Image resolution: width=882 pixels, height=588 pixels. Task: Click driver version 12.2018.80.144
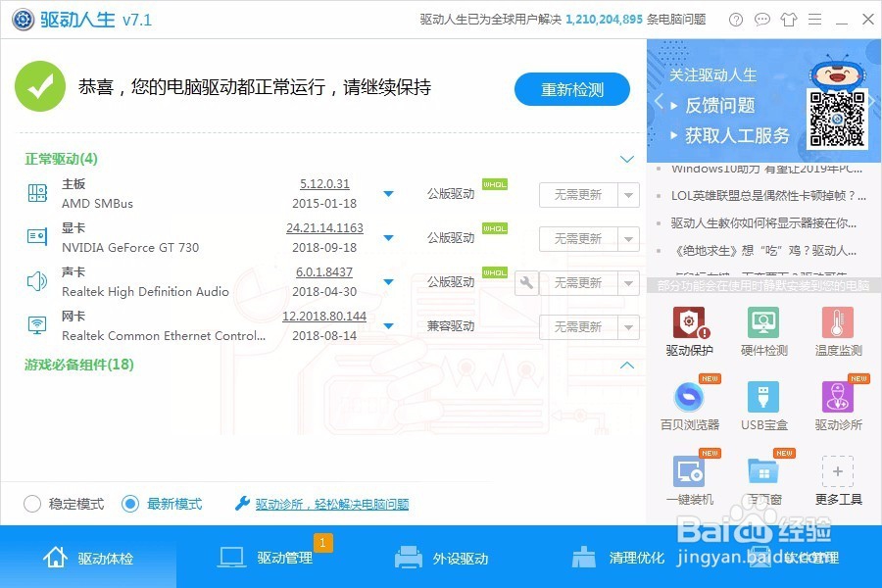[324, 317]
